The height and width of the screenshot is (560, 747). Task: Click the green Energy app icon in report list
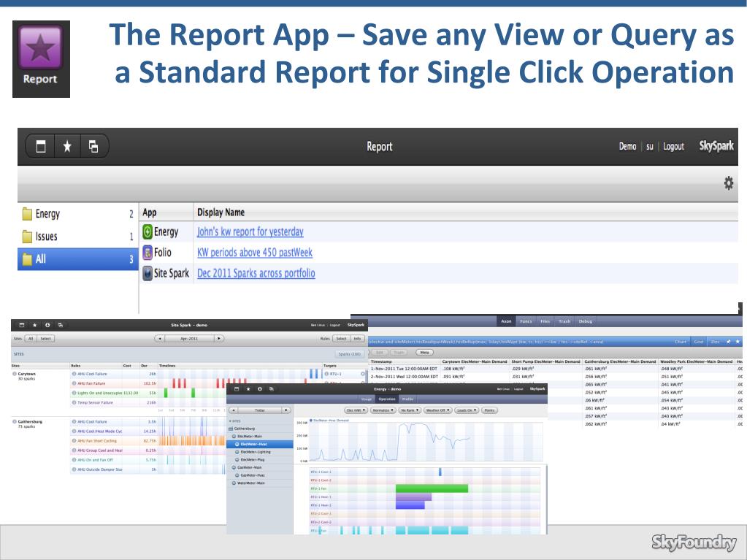click(x=148, y=232)
